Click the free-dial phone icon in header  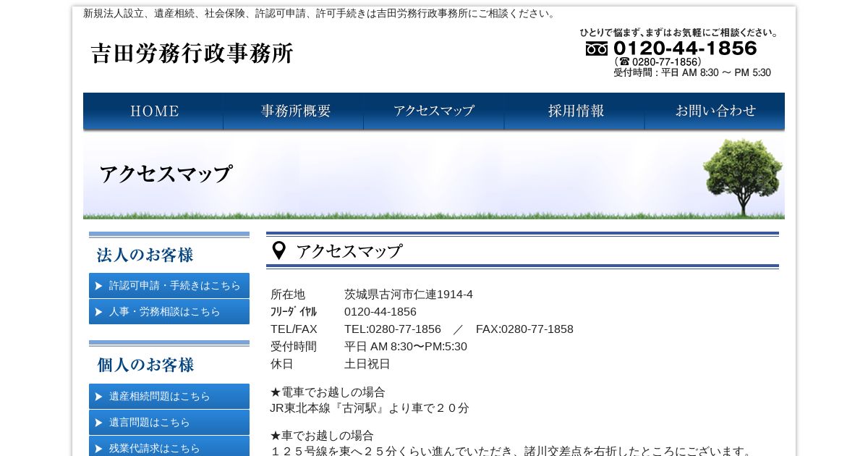[x=597, y=48]
